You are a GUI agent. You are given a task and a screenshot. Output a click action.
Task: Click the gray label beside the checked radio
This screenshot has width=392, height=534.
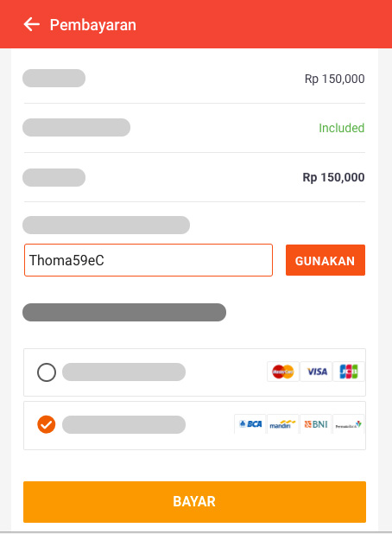coord(123,424)
